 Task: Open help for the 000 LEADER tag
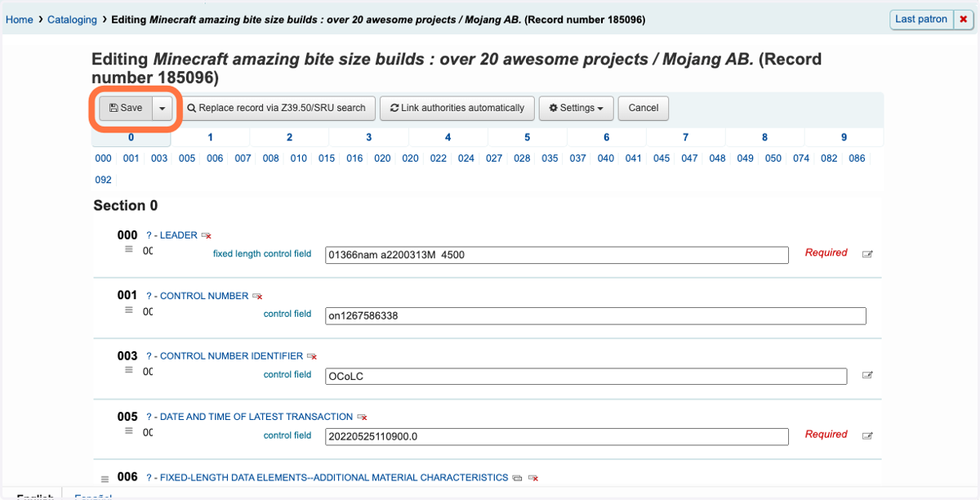[149, 235]
